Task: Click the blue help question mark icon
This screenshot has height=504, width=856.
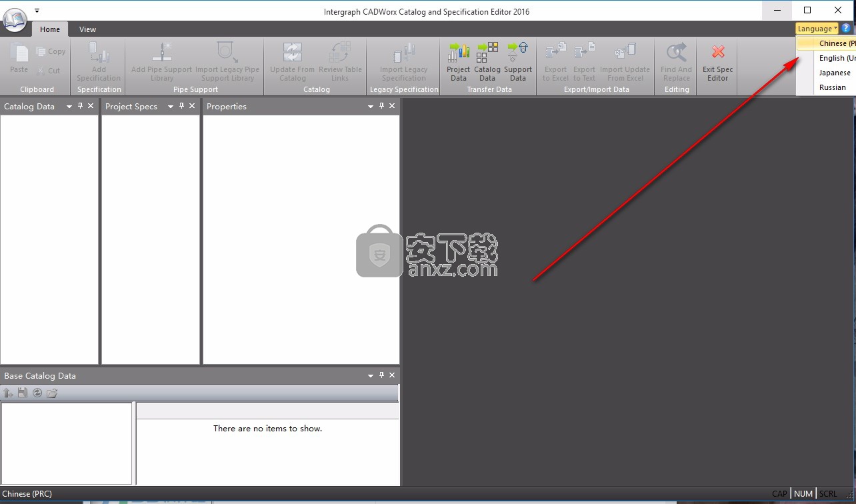Action: (847, 29)
